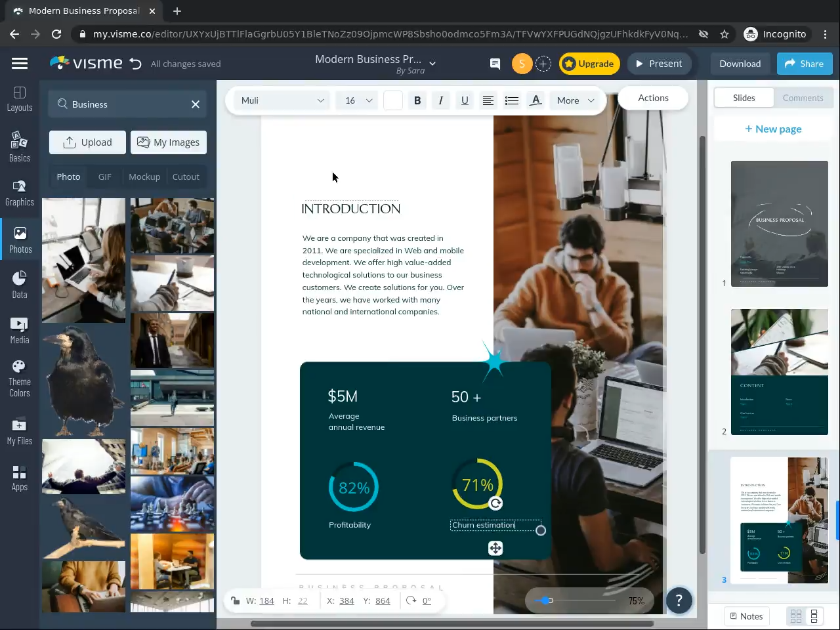Click the rotate handle on the 71% chart
Screen dimensions: 840x630
495,503
